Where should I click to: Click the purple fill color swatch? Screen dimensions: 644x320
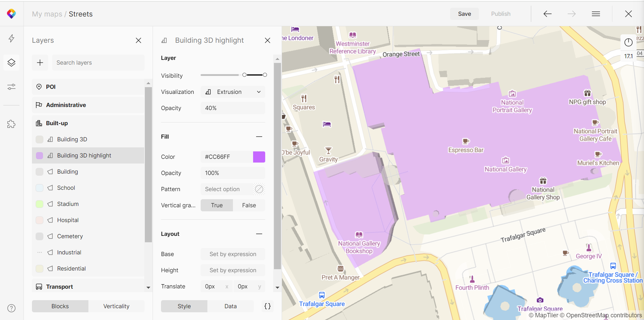click(259, 157)
